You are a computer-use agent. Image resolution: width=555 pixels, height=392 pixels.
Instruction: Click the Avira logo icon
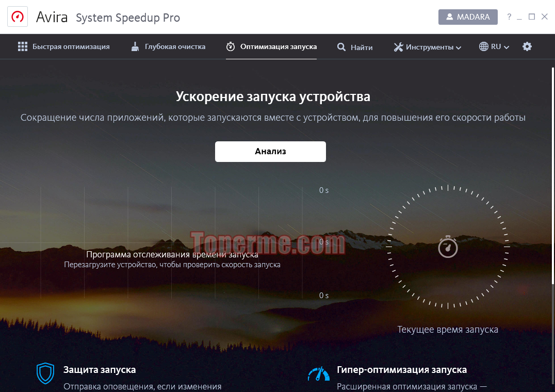18,17
